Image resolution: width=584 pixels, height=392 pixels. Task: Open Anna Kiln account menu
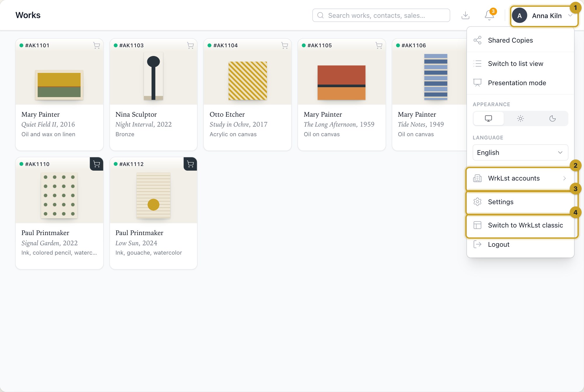[x=544, y=16]
